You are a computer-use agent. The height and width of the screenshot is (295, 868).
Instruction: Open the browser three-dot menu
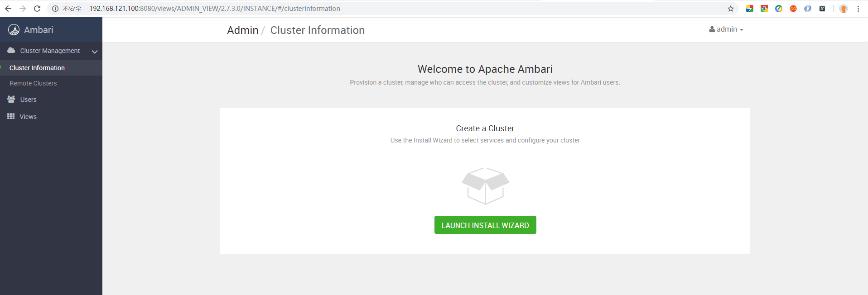coord(858,9)
